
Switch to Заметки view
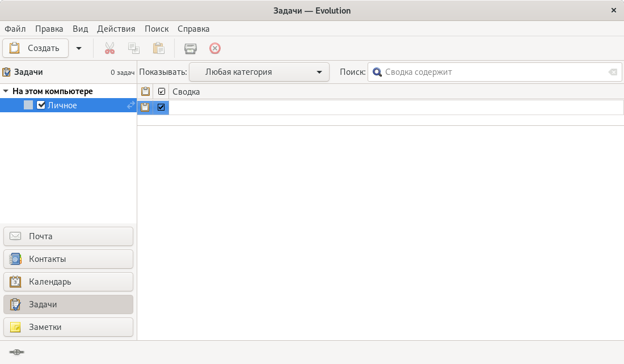[69, 327]
